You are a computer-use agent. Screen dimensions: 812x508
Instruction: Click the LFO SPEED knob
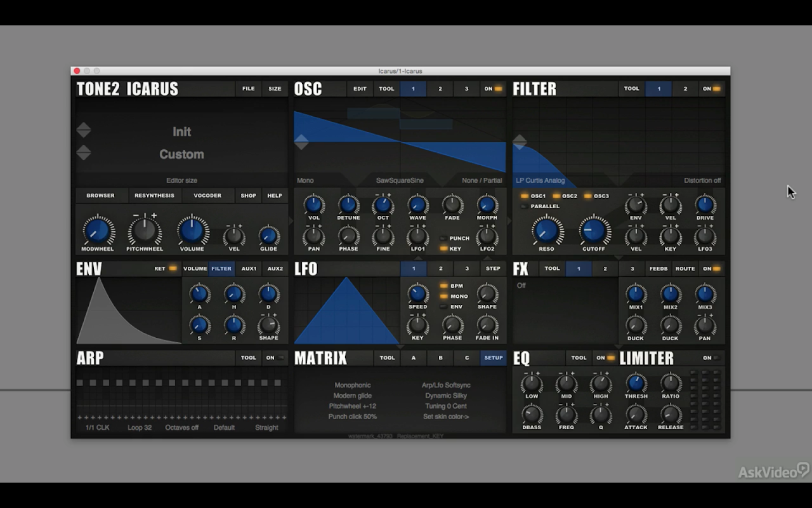click(417, 293)
